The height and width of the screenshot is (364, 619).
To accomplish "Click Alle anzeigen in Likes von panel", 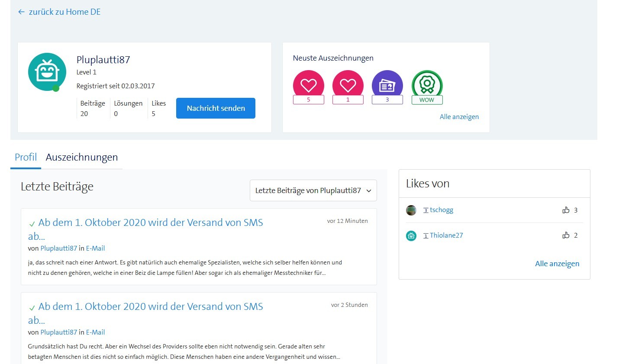I will (557, 264).
